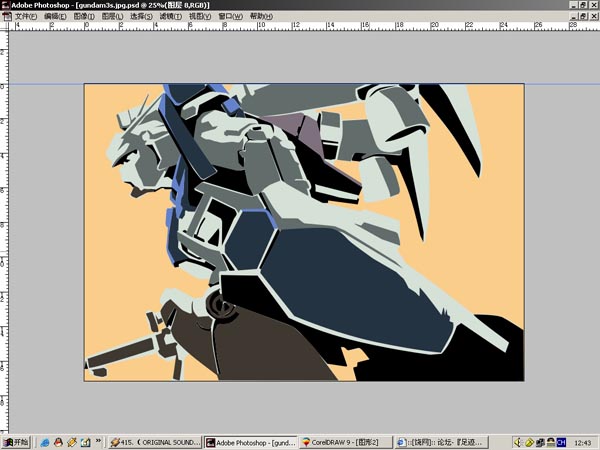Viewport: 600px width, 450px height.
Task: Click the volume speaker tray icon
Action: [x=518, y=442]
